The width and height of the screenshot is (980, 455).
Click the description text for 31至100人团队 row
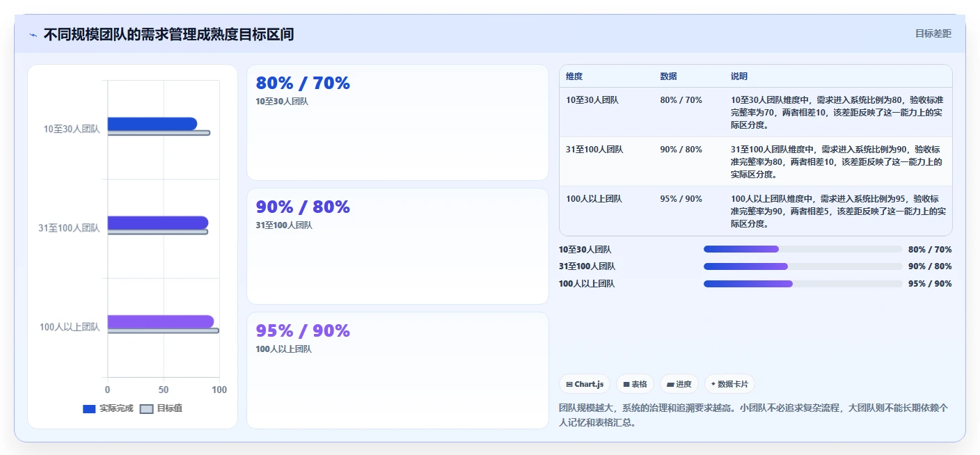[x=838, y=162]
